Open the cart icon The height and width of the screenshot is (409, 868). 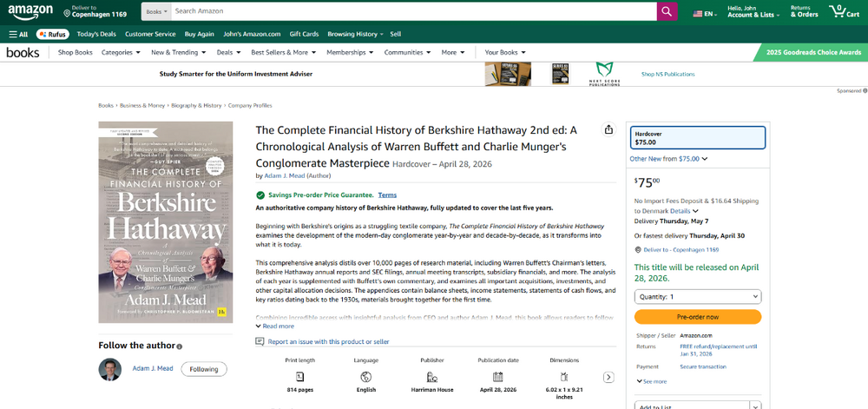(844, 11)
